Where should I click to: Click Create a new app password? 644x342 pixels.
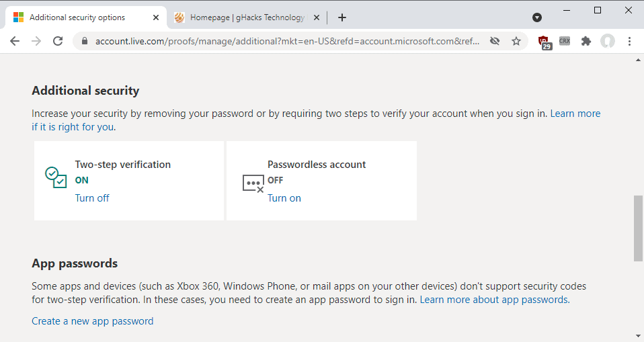coord(93,321)
